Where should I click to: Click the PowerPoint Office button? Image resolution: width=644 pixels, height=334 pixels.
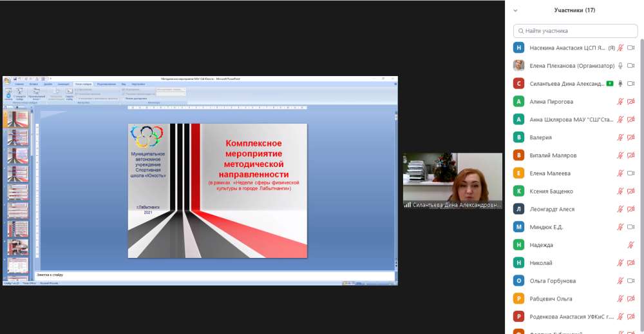tap(7, 81)
